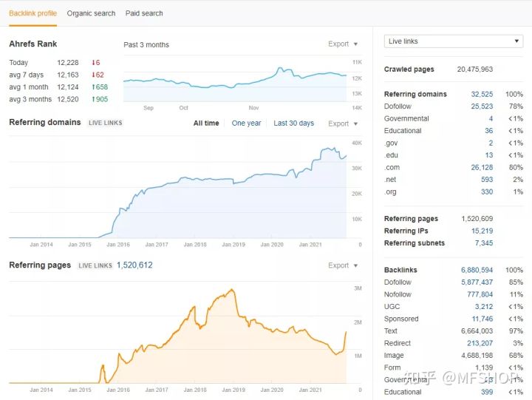This screenshot has width=532, height=400.
Task: Open Redirect backlinks count 213,207
Action: [x=480, y=344]
